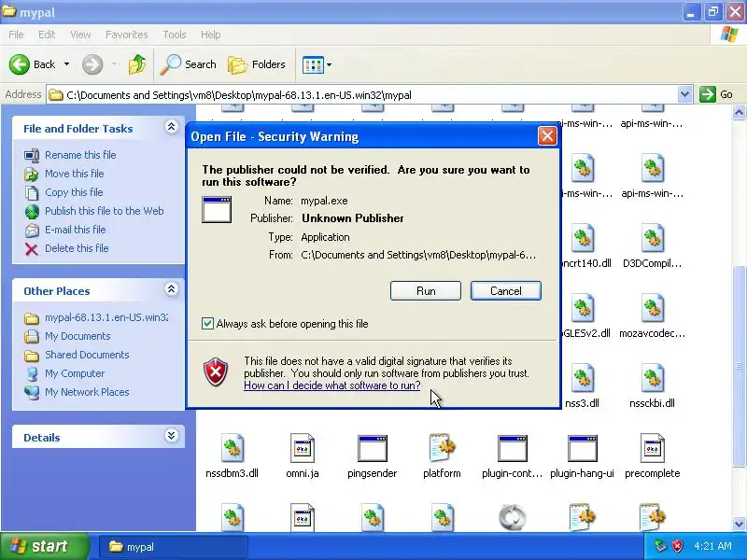Open the Edit menu
The height and width of the screenshot is (560, 747).
pyautogui.click(x=47, y=35)
